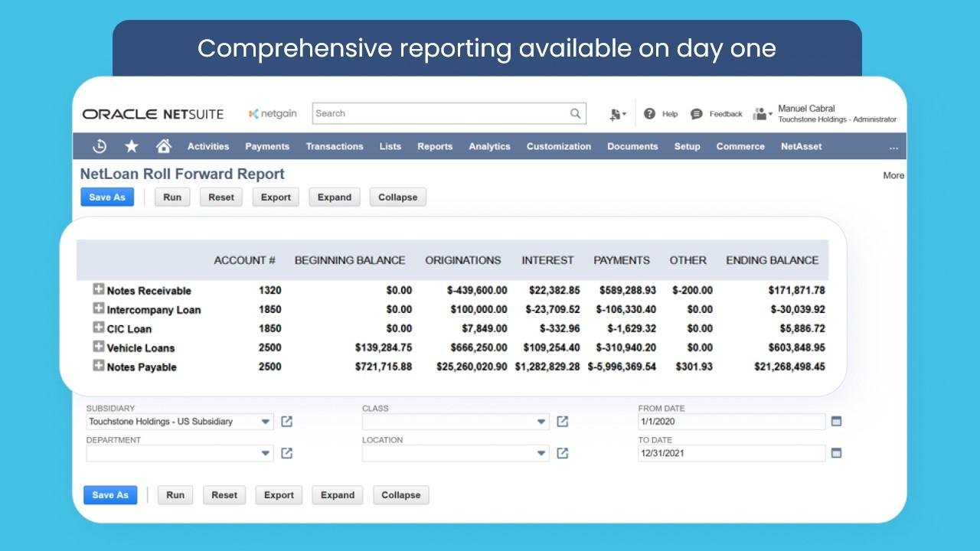Screen dimensions: 980x551
Task: Open the Transactions menu
Action: tap(335, 146)
